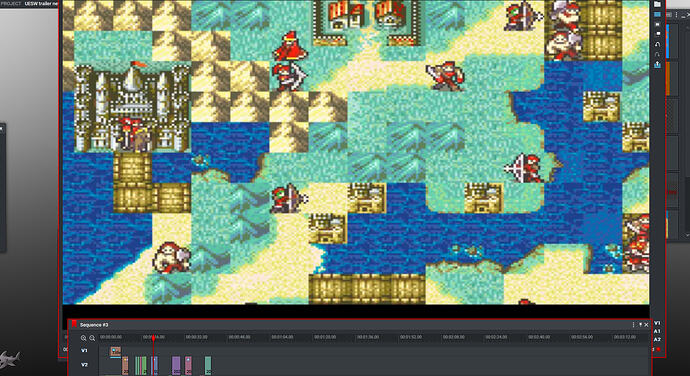Toggle the V1 track button at right edge
690x376 pixels.
(657, 323)
